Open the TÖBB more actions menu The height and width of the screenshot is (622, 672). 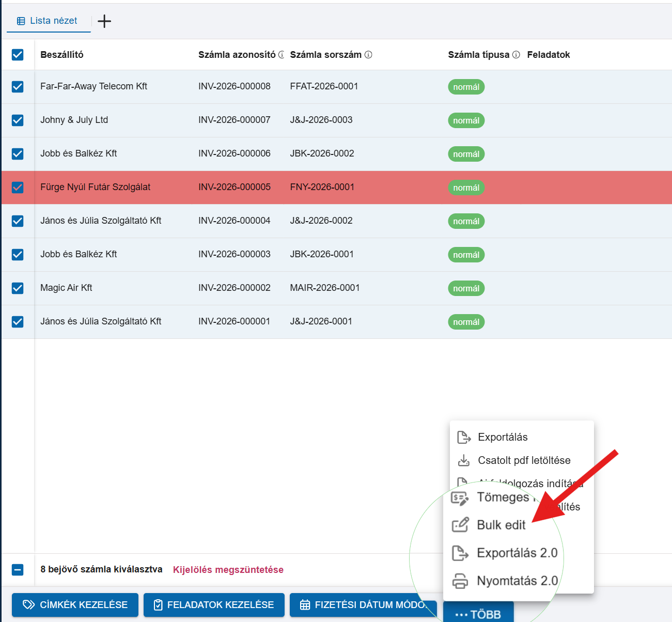tap(478, 614)
